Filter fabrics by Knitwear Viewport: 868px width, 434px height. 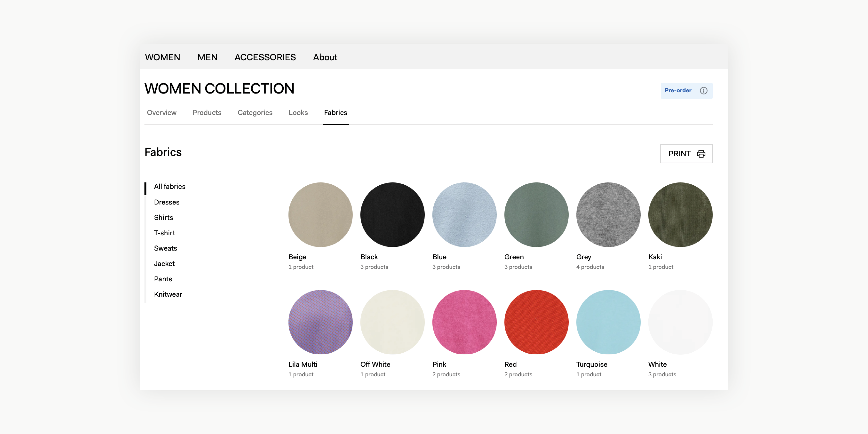pos(168,294)
